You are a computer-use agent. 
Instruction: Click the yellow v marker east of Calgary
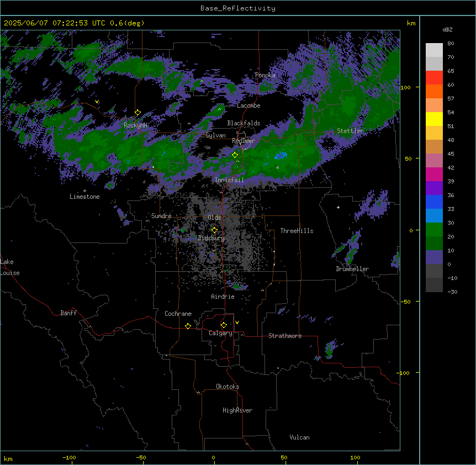(x=237, y=323)
